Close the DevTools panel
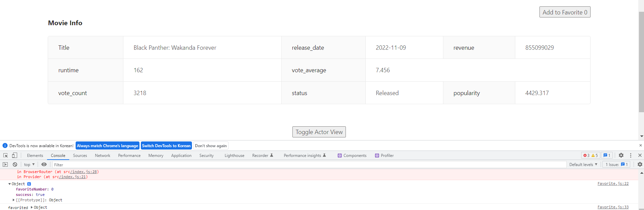Screen dimensions: 644x210 pos(640,155)
